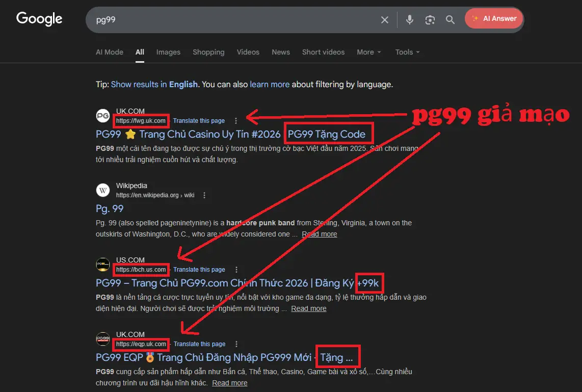Click the magnifying glass search icon

[450, 20]
